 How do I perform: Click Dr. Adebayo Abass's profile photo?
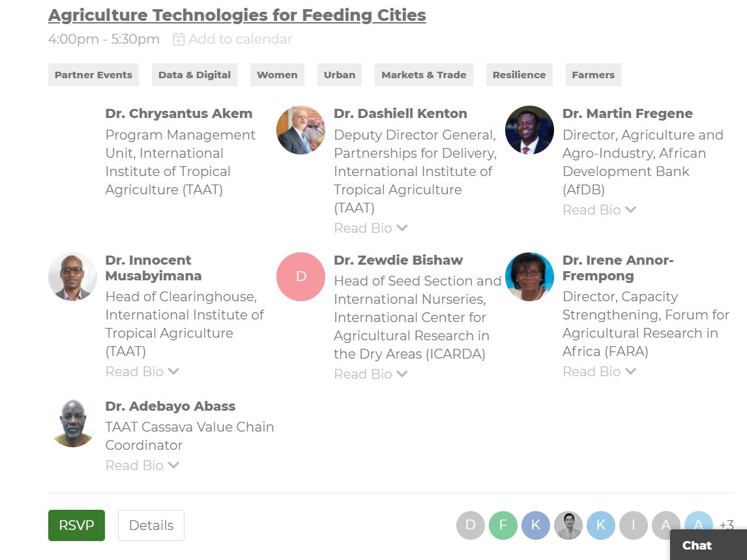click(x=72, y=422)
